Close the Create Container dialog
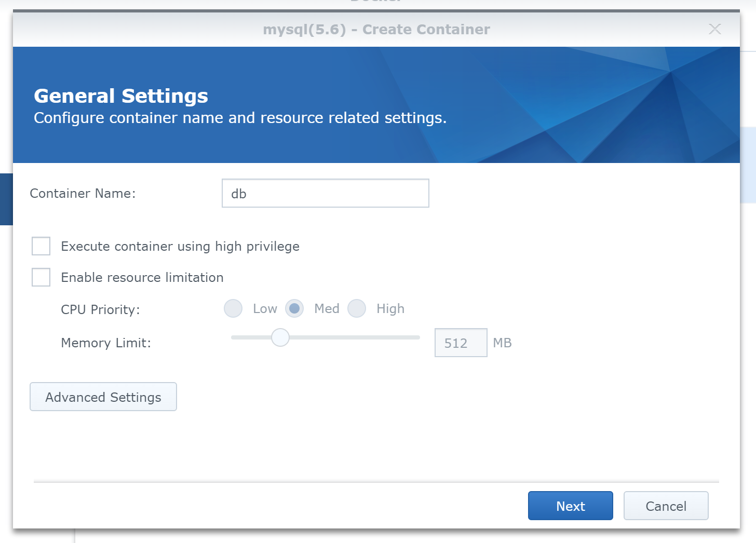Image resolution: width=756 pixels, height=543 pixels. click(714, 29)
